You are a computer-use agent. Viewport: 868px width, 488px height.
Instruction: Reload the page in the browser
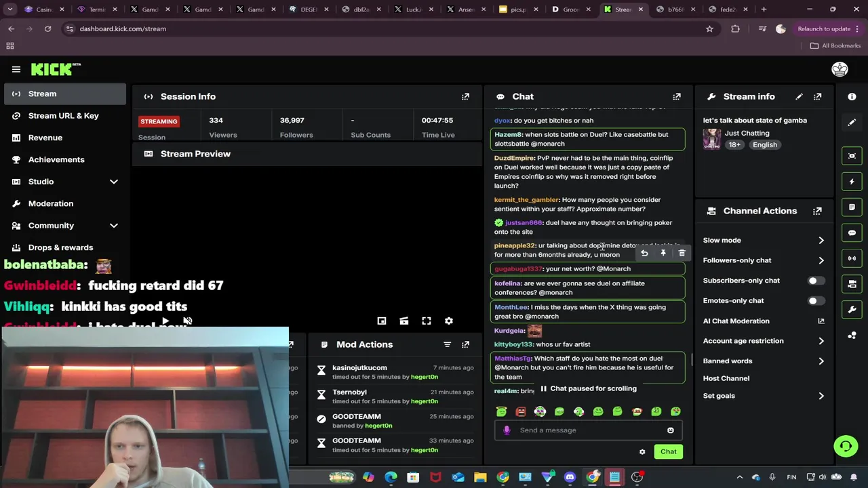[x=47, y=29]
